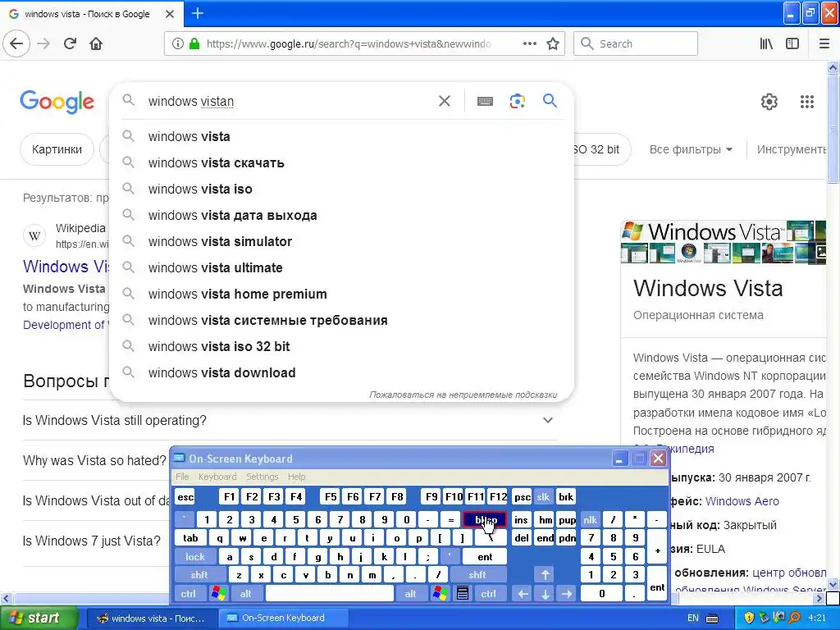Expand 'Is Windows Vista still operating?' question
Image resolution: width=840 pixels, height=630 pixels.
(290, 421)
